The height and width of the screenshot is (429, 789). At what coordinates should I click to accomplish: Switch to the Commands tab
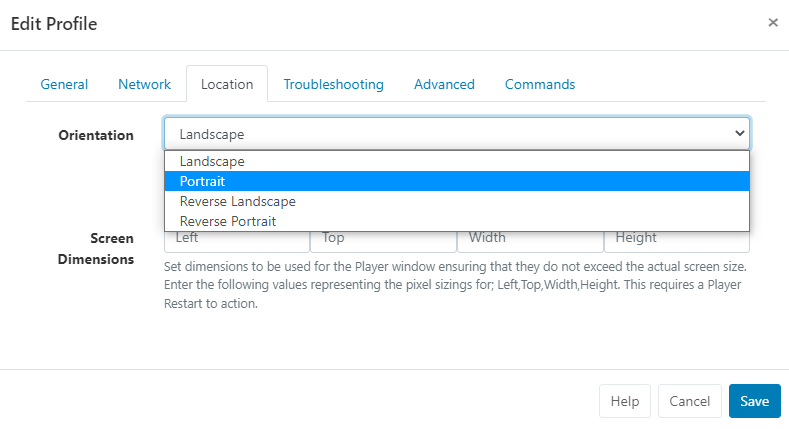[539, 84]
